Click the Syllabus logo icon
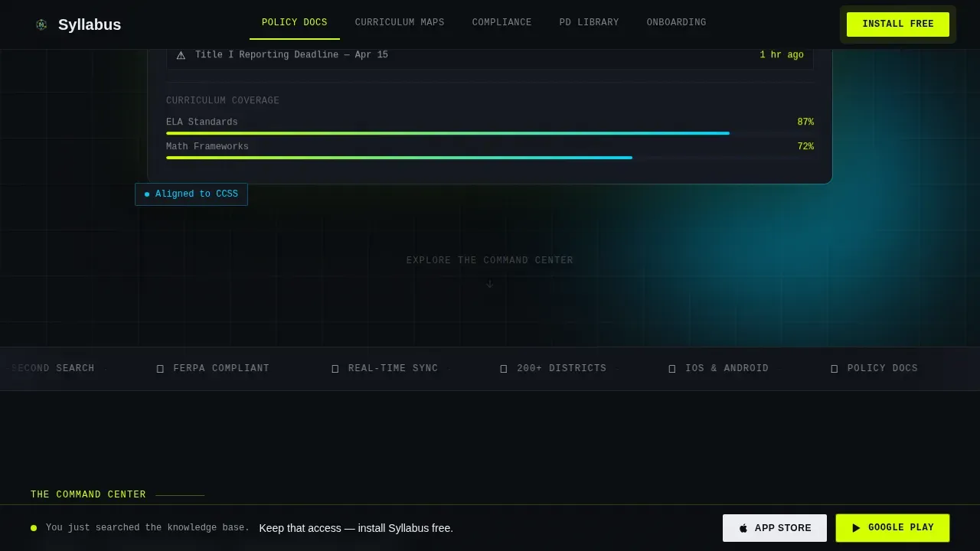The height and width of the screenshot is (551, 980). [x=41, y=24]
